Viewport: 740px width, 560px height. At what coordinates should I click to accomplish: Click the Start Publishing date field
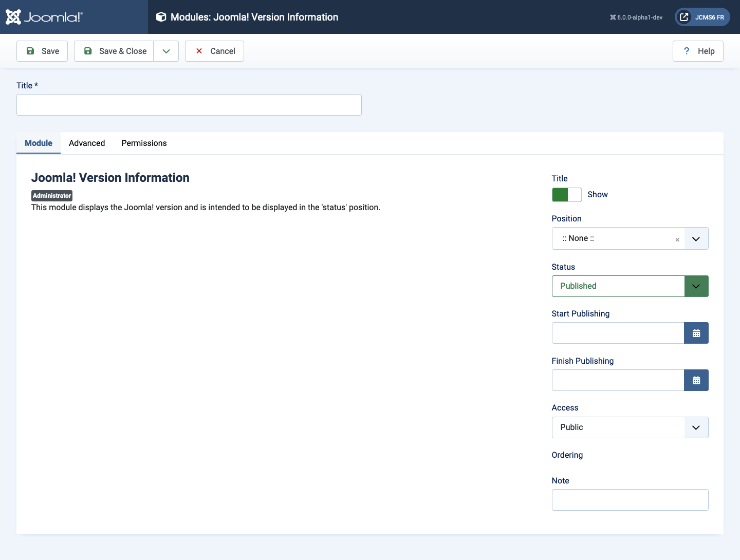coord(618,333)
